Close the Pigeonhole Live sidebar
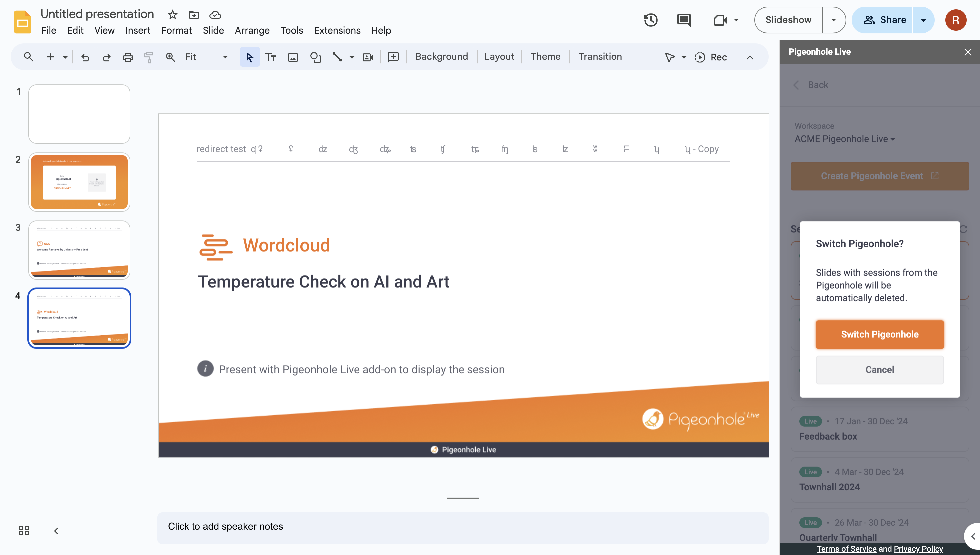The width and height of the screenshot is (980, 555). click(x=967, y=52)
